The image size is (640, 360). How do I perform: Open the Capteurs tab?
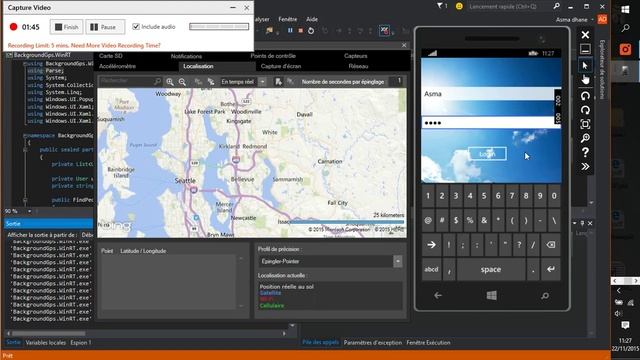(356, 56)
